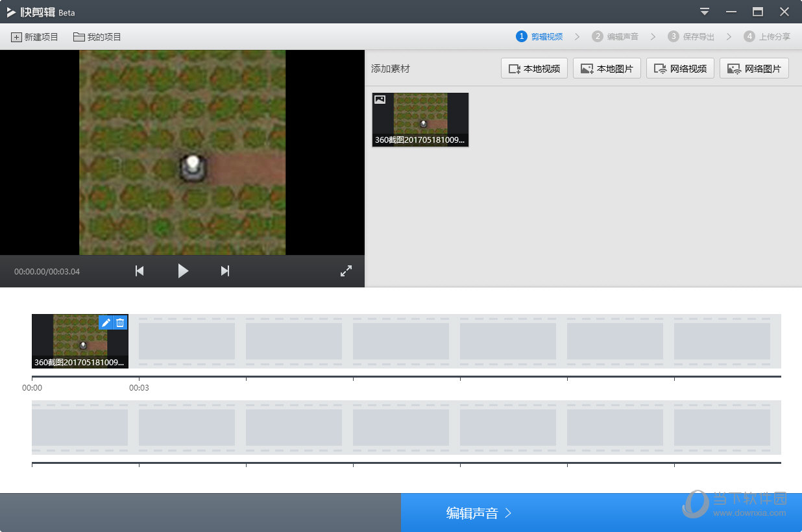The width and height of the screenshot is (802, 532).
Task: Delete the timeline clip with trash icon
Action: [x=120, y=322]
